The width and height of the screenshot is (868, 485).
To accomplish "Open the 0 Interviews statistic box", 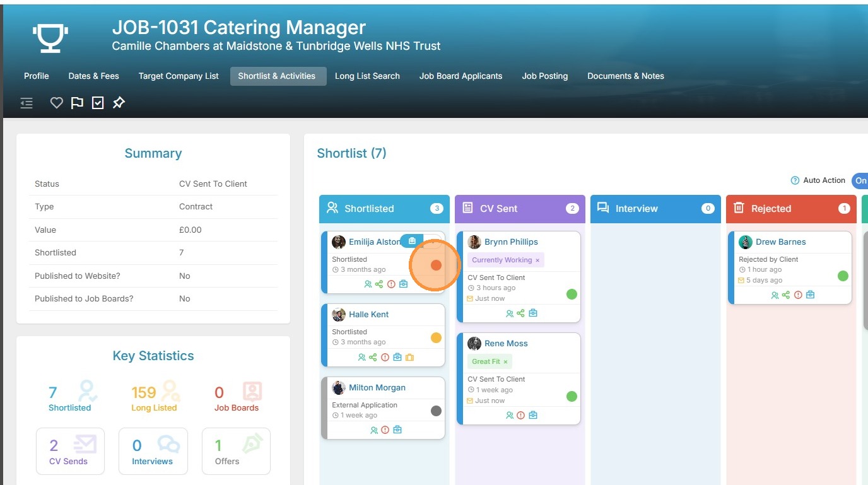I will pos(153,451).
